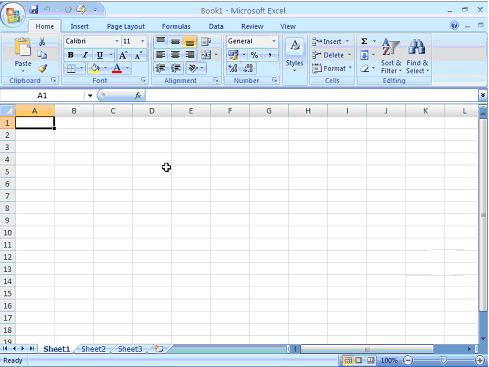The width and height of the screenshot is (489, 367).
Task: Apply Comma style
Action: [270, 55]
